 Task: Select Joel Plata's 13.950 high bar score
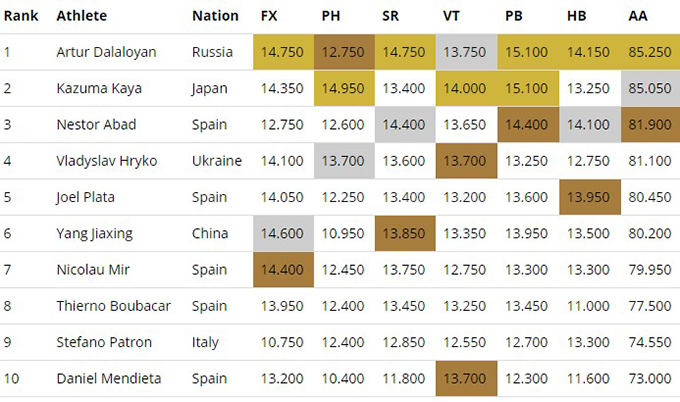click(x=589, y=197)
